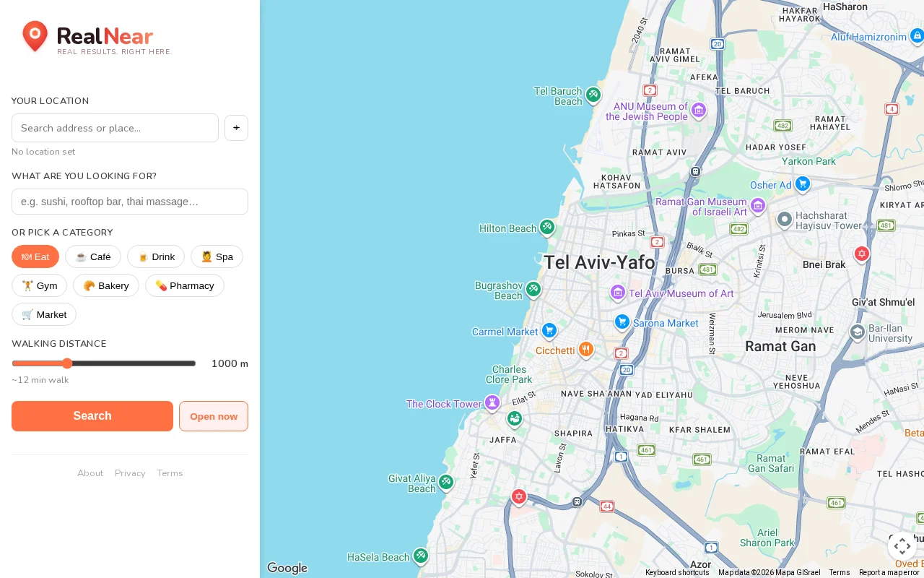Click the Carmel Market shopping pin
Viewport: 924px width, 578px height.
pos(549,331)
